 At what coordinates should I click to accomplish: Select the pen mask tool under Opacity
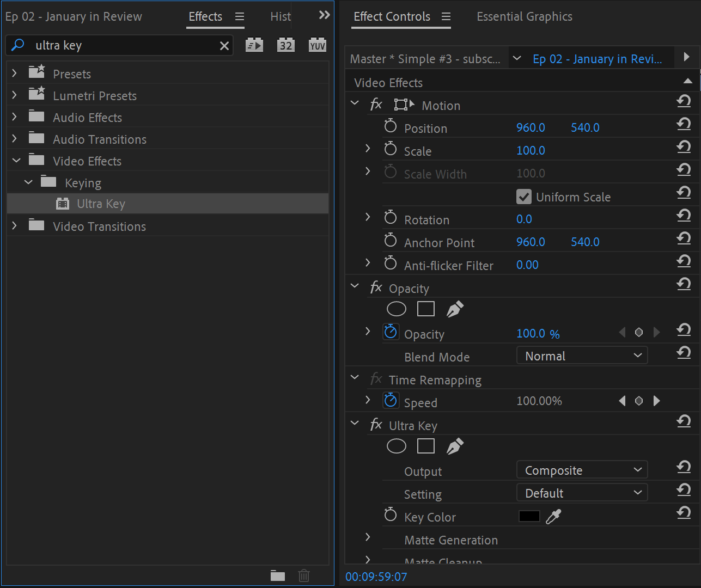pos(455,309)
